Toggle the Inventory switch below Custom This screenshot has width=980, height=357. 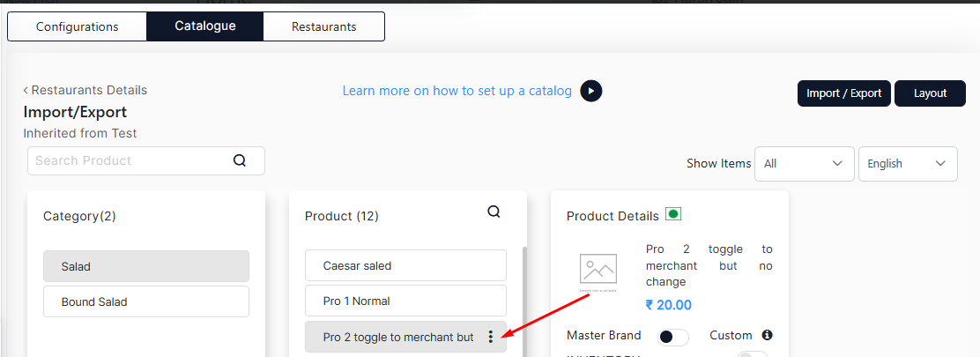click(x=753, y=354)
